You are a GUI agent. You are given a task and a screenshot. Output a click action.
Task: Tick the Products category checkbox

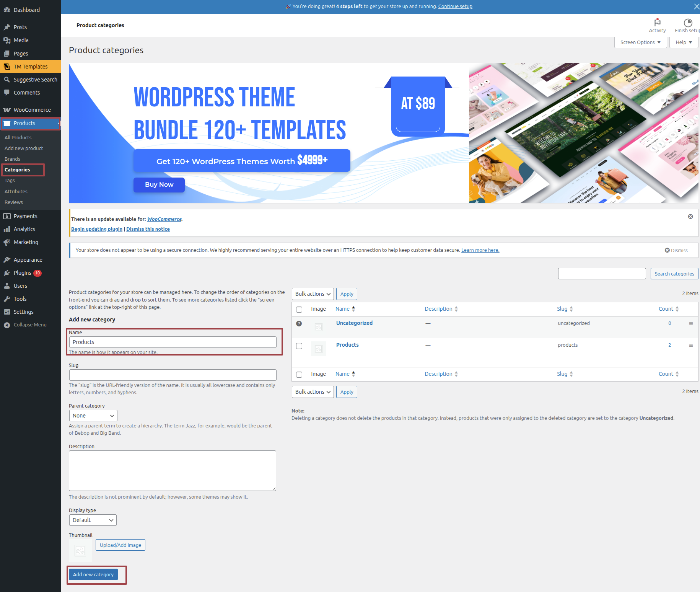(299, 346)
